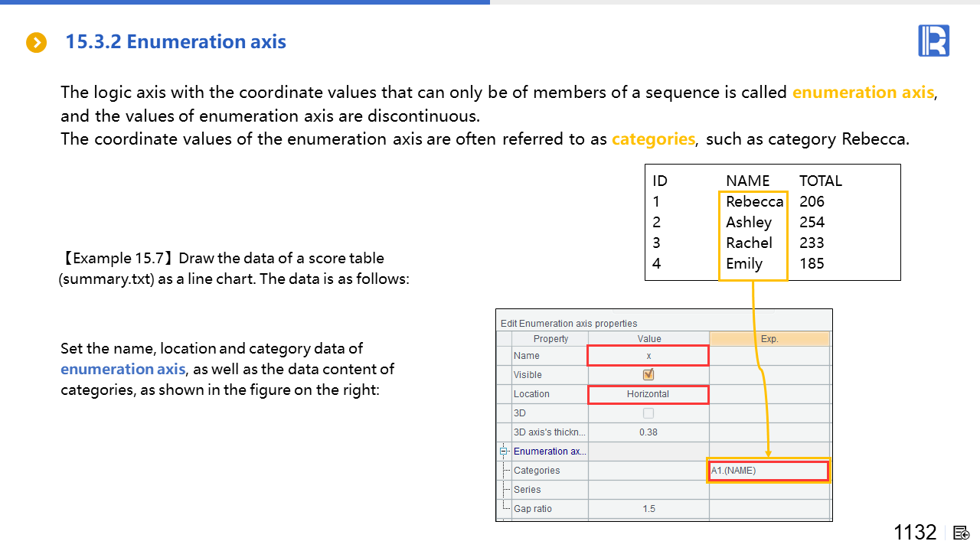Click the Gap ratio value 1.5
This screenshot has height=551, width=980.
coord(648,509)
